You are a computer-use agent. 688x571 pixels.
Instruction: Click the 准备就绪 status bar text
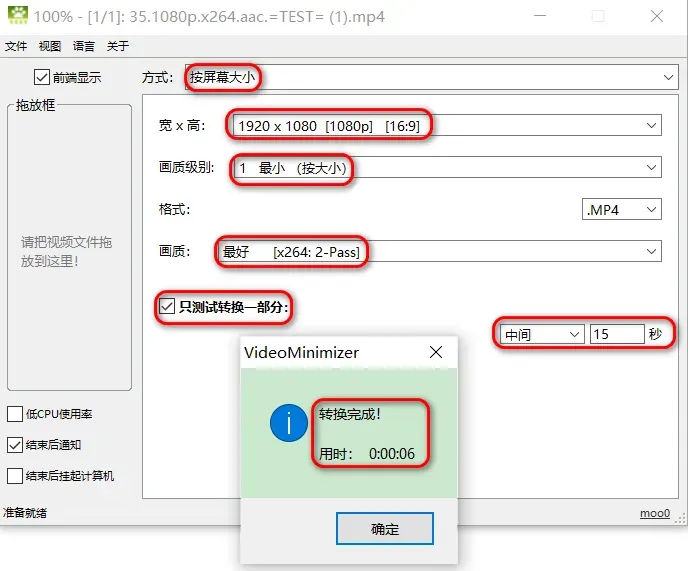click(25, 513)
